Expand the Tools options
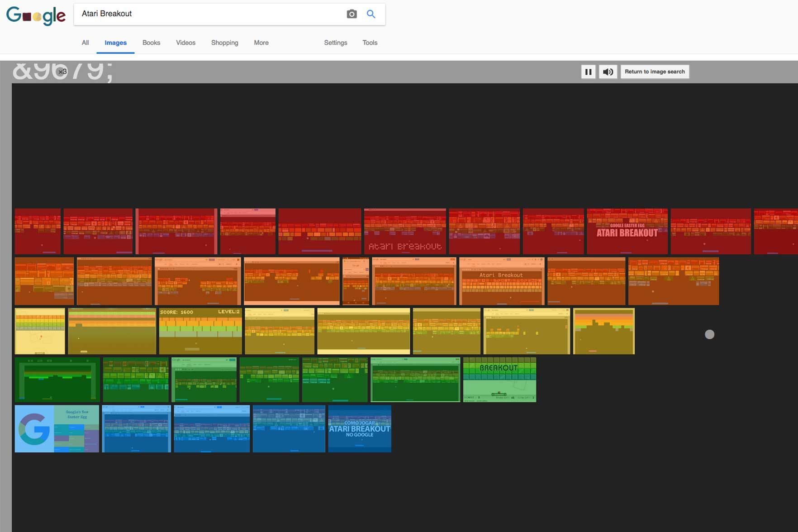The height and width of the screenshot is (532, 798). pyautogui.click(x=370, y=43)
